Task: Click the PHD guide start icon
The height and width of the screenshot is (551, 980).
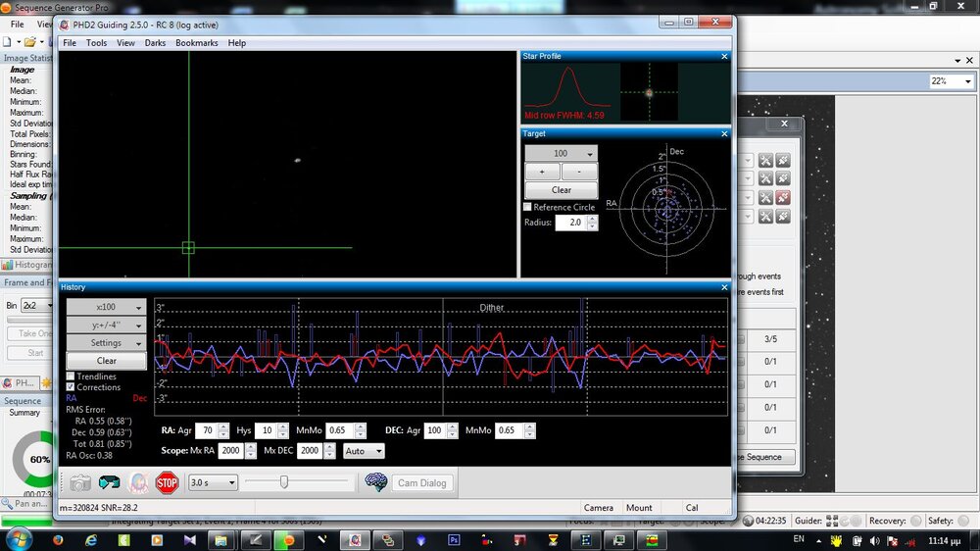Action: point(138,482)
